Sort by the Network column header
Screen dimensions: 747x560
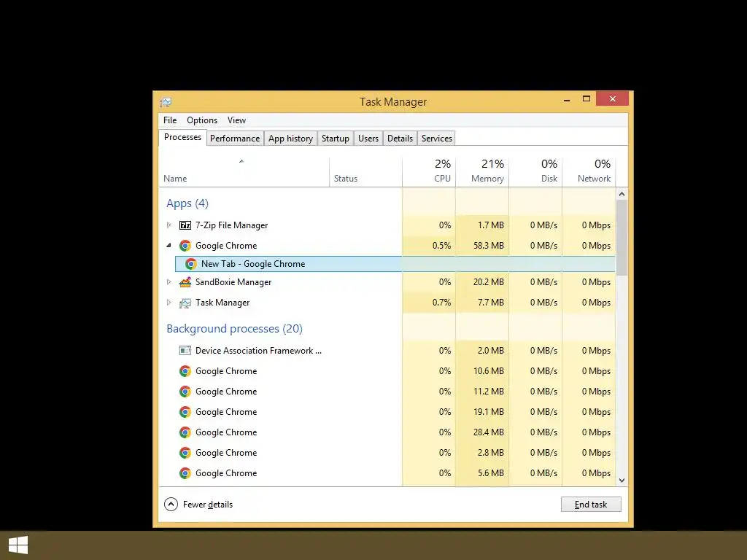[x=589, y=172]
